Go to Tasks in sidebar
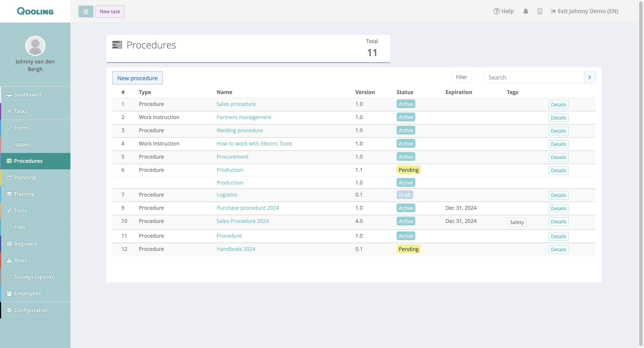 click(21, 111)
